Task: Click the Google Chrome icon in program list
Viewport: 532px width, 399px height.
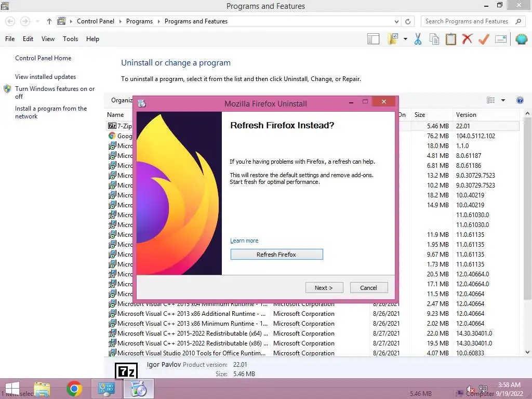Action: [x=112, y=136]
